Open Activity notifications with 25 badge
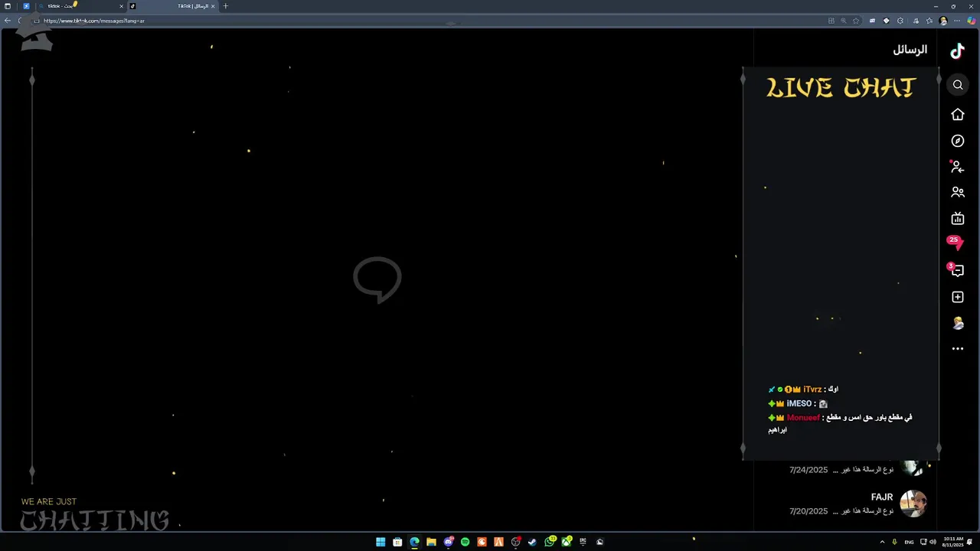 (x=955, y=243)
